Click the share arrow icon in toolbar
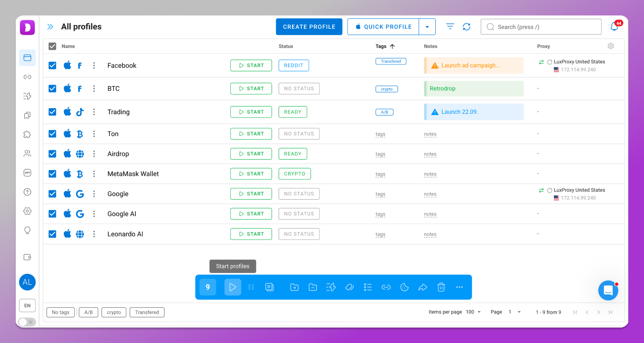 click(x=423, y=287)
